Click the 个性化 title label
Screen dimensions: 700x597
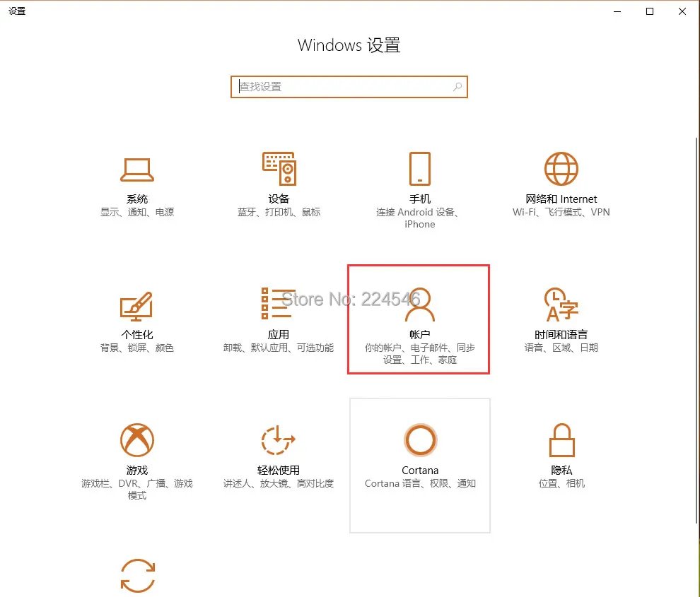pos(137,335)
